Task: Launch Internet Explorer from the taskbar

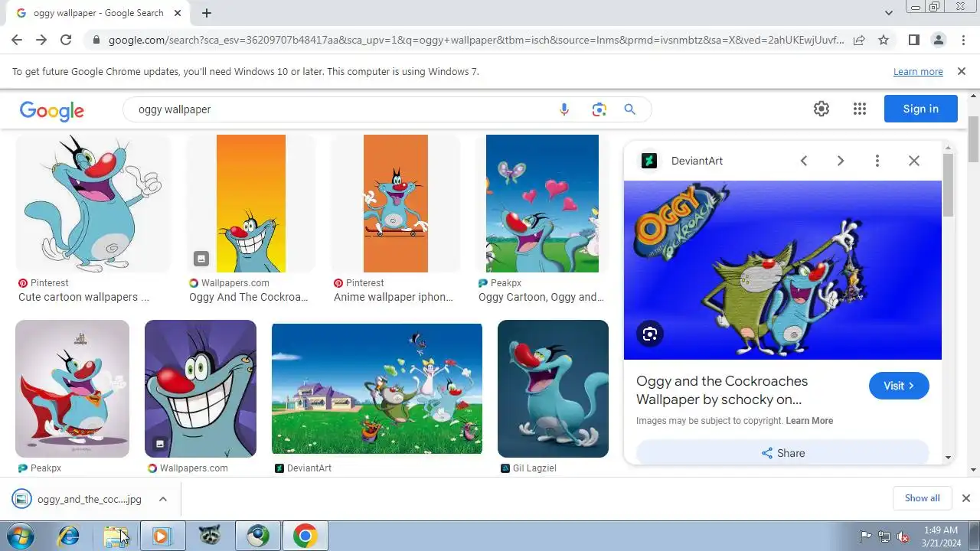Action: (69, 536)
